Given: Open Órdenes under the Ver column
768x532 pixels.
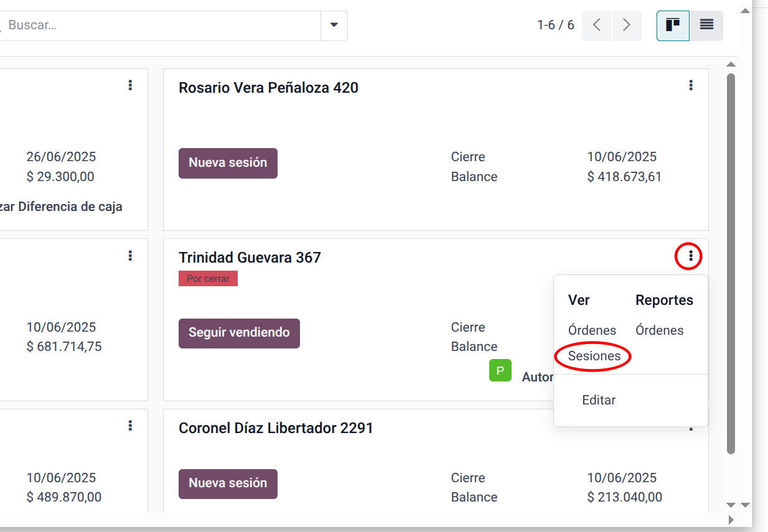Looking at the screenshot, I should [x=592, y=330].
